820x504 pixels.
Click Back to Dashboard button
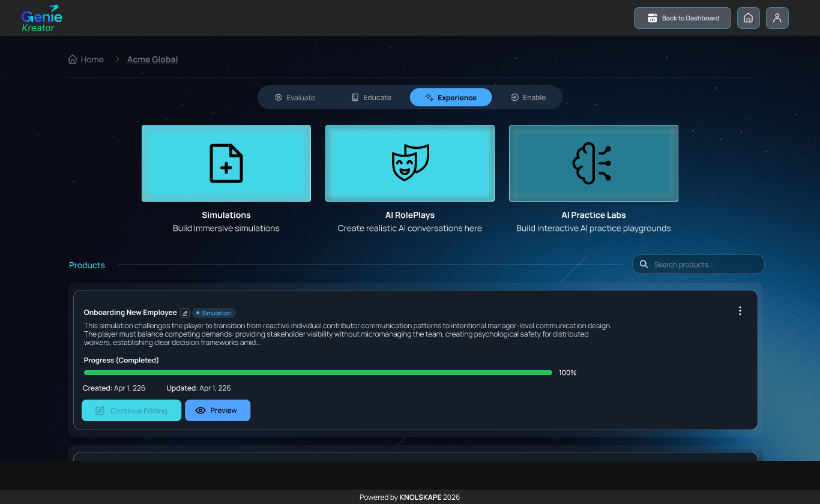683,18
